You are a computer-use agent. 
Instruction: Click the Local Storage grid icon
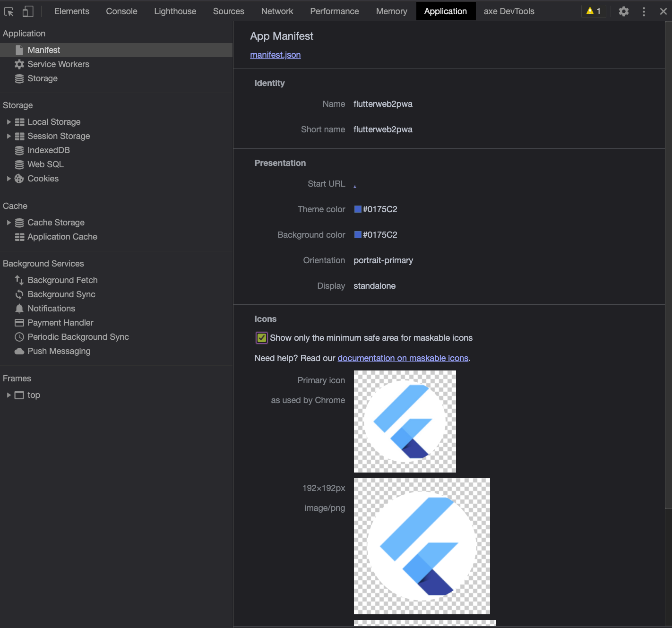pos(19,122)
